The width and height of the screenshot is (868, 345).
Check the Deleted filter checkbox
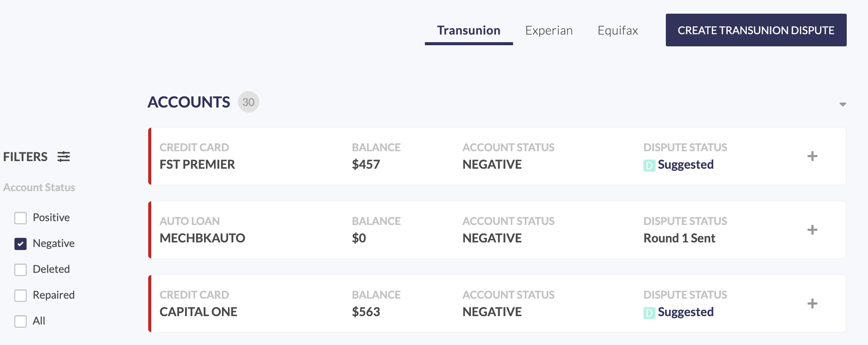(x=21, y=269)
